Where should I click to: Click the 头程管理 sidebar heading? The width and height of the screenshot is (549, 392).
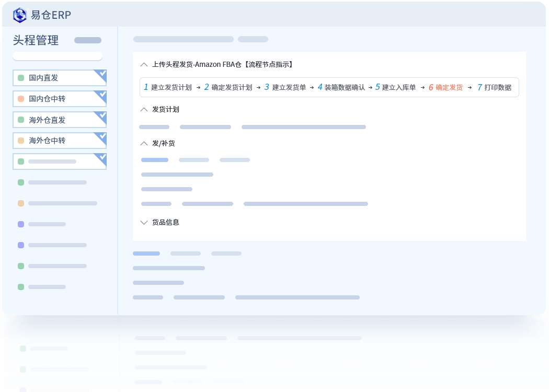tap(36, 40)
